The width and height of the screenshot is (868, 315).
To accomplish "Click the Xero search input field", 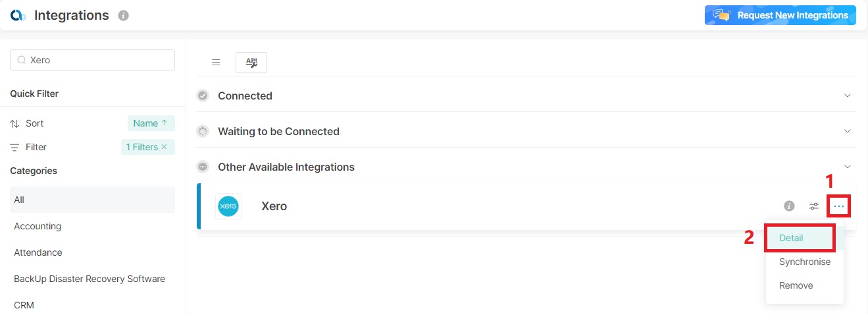I will 99,60.
